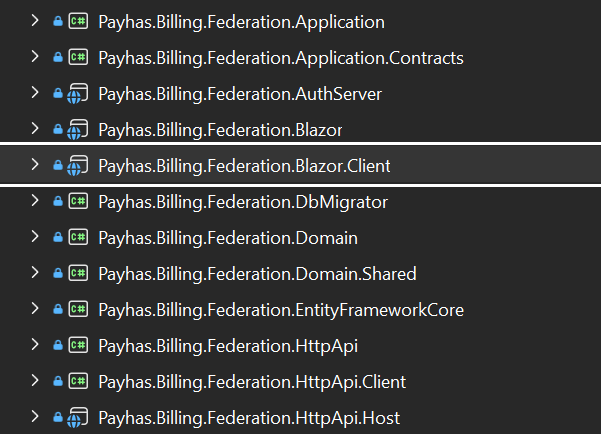
Task: Select Payhas.Billing.Federation.Application.Contracts project name
Action: tap(280, 58)
